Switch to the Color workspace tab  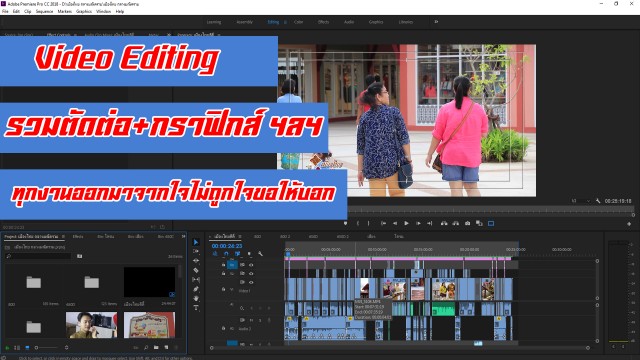pyautogui.click(x=298, y=22)
